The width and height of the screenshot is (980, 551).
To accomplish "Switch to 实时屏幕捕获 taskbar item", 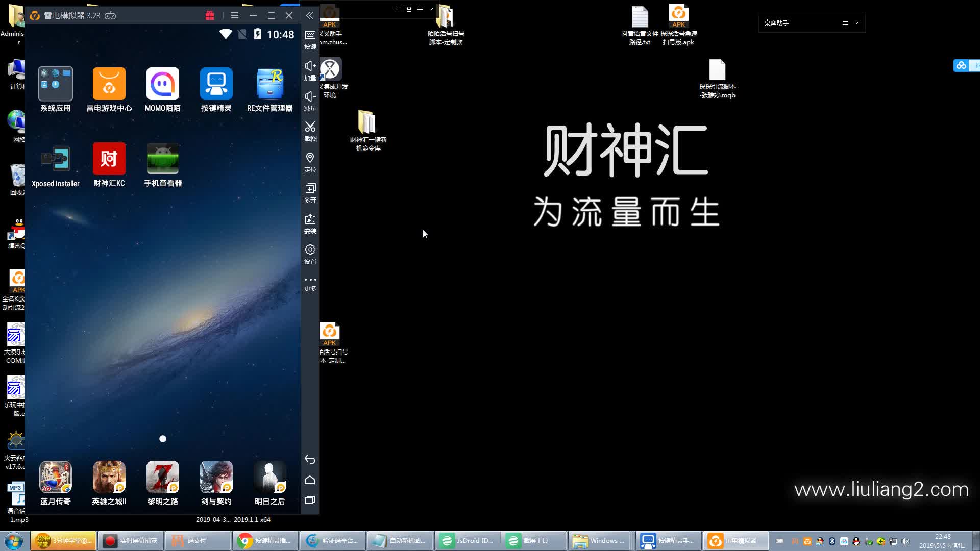I will tap(131, 541).
